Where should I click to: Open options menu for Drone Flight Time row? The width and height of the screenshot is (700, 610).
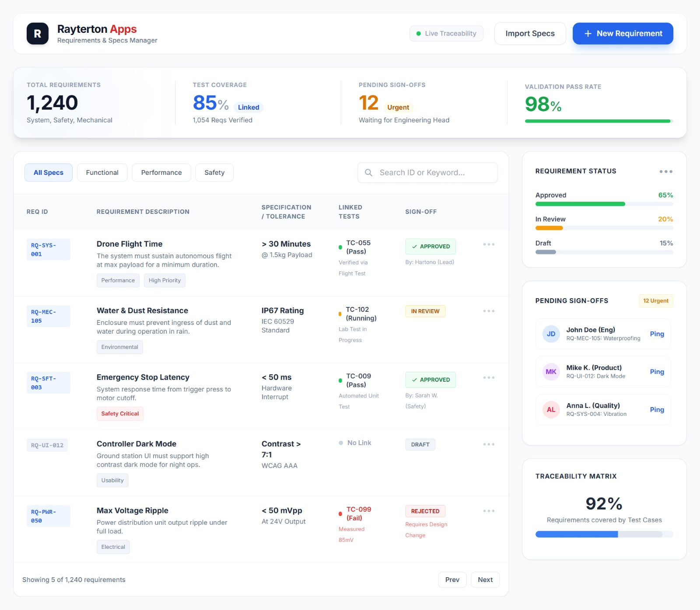pos(489,244)
